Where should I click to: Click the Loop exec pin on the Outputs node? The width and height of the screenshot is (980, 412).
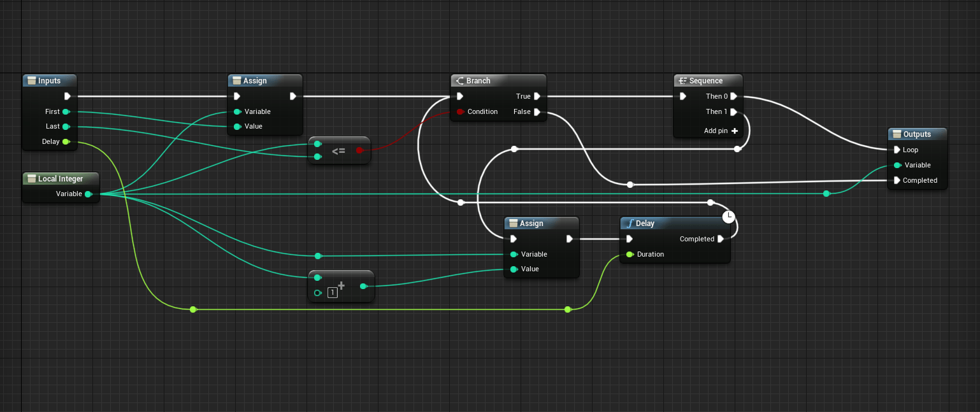897,150
